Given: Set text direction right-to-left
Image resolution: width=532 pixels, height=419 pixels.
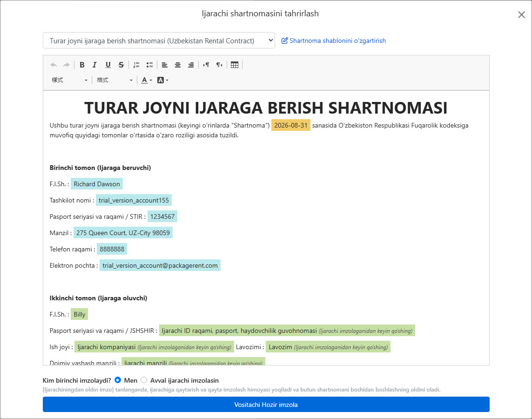Looking at the screenshot, I should pos(220,65).
